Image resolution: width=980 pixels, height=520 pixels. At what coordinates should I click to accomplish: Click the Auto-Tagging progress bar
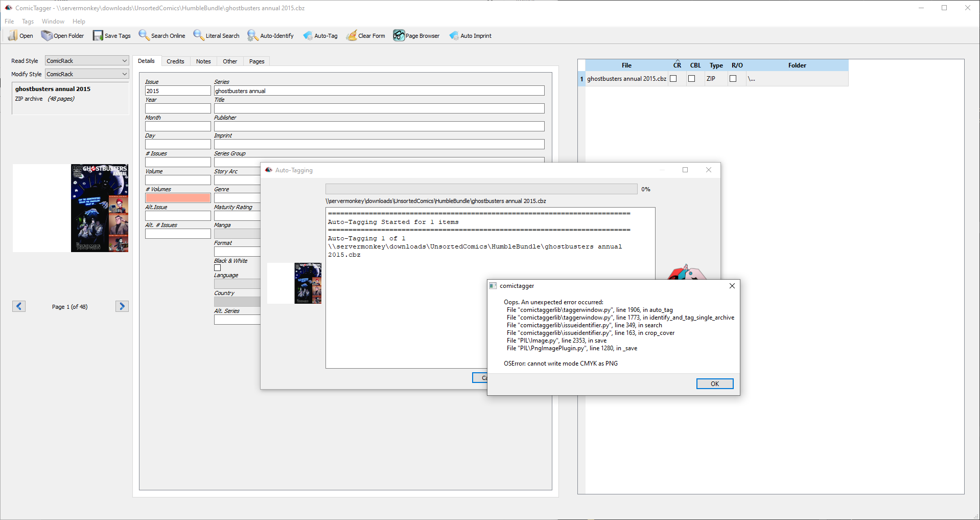481,189
